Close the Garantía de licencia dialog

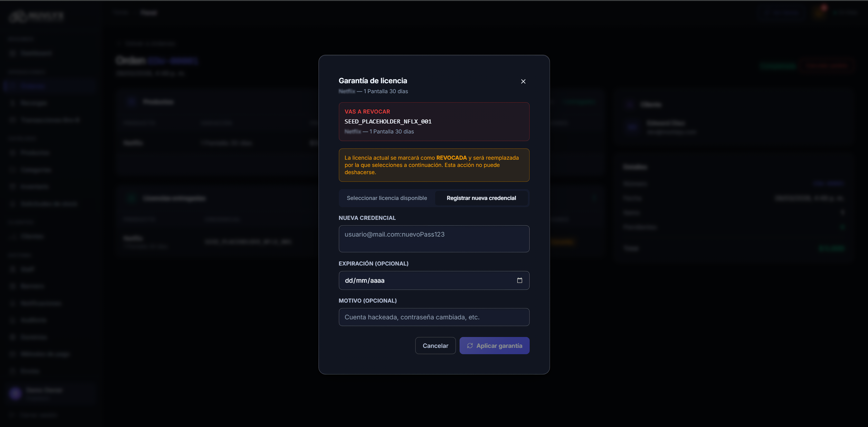[x=523, y=81]
